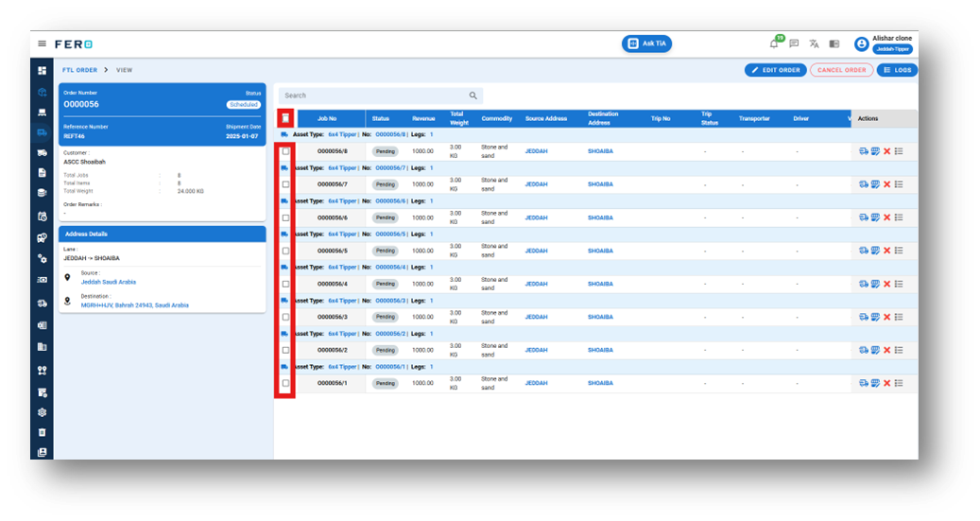Select the active truck icon in sidebar

[42, 132]
